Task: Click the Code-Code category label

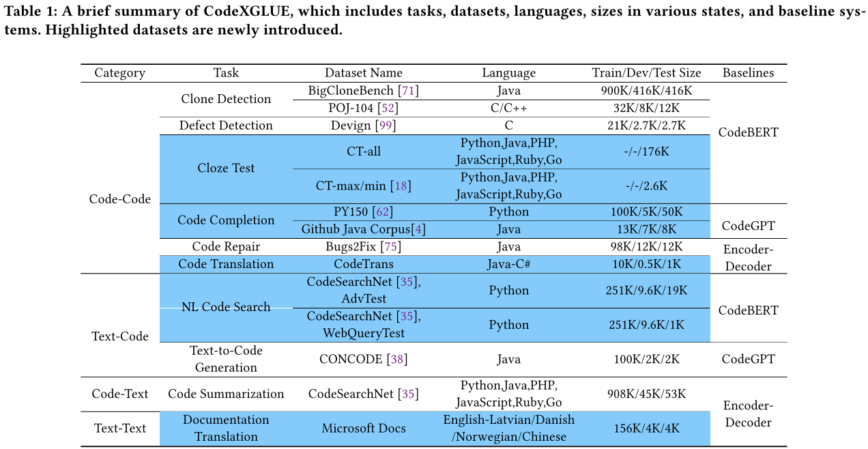Action: (120, 199)
